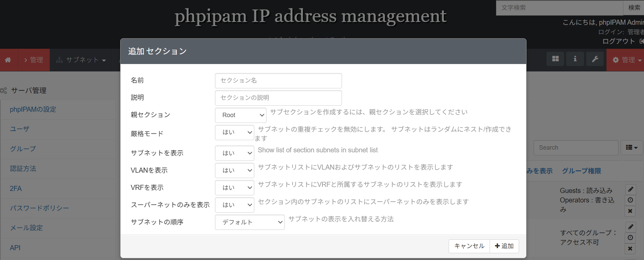Open ユーザ in the sidebar
644x260 pixels.
[20, 129]
